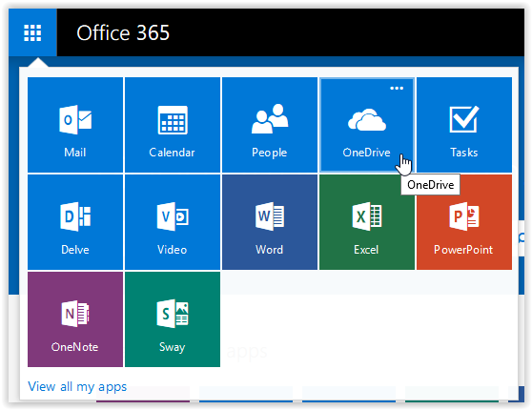Launch the OneDrive tile
This screenshot has height=410, width=532.
pyautogui.click(x=367, y=125)
